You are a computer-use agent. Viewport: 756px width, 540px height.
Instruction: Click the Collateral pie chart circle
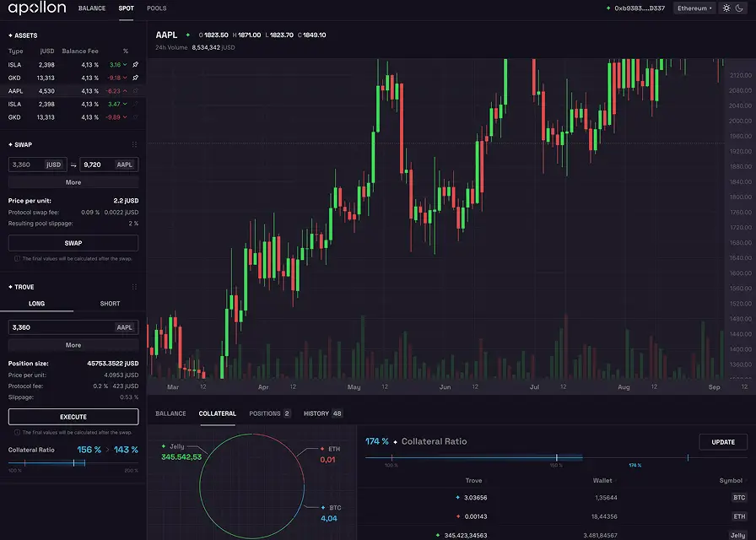click(x=251, y=486)
